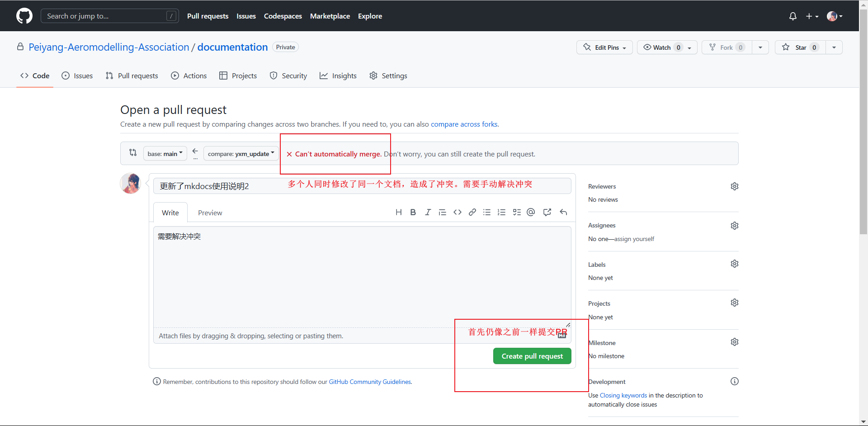Open the compare: yxm_update branch dropdown
Image resolution: width=868 pixels, height=426 pixels.
[241, 154]
